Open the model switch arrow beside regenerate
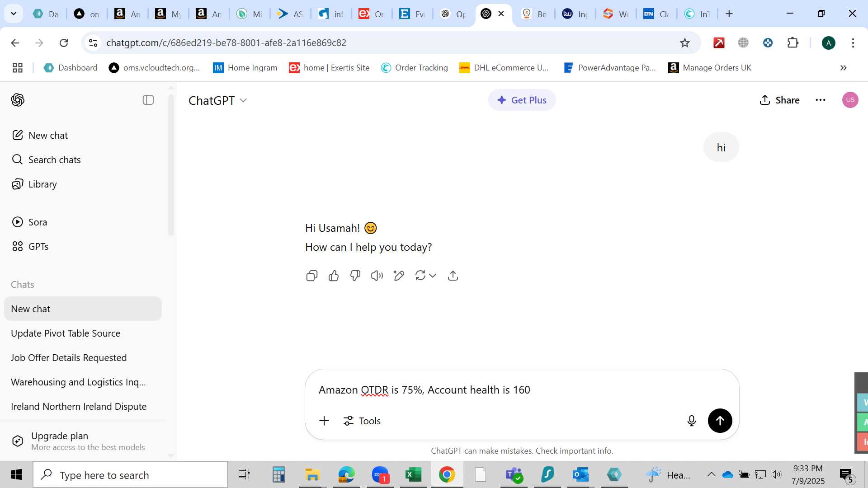 click(x=433, y=276)
